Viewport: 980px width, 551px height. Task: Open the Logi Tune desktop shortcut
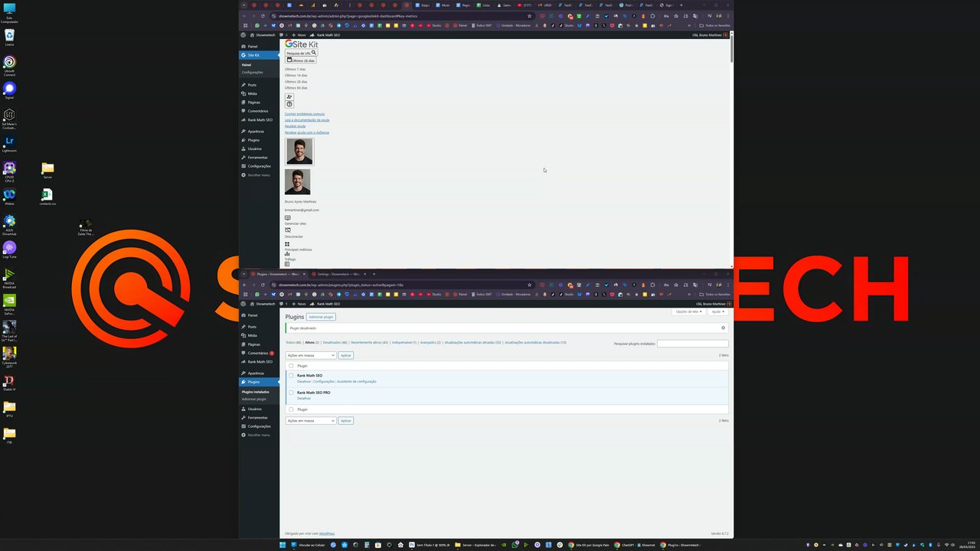click(x=9, y=250)
